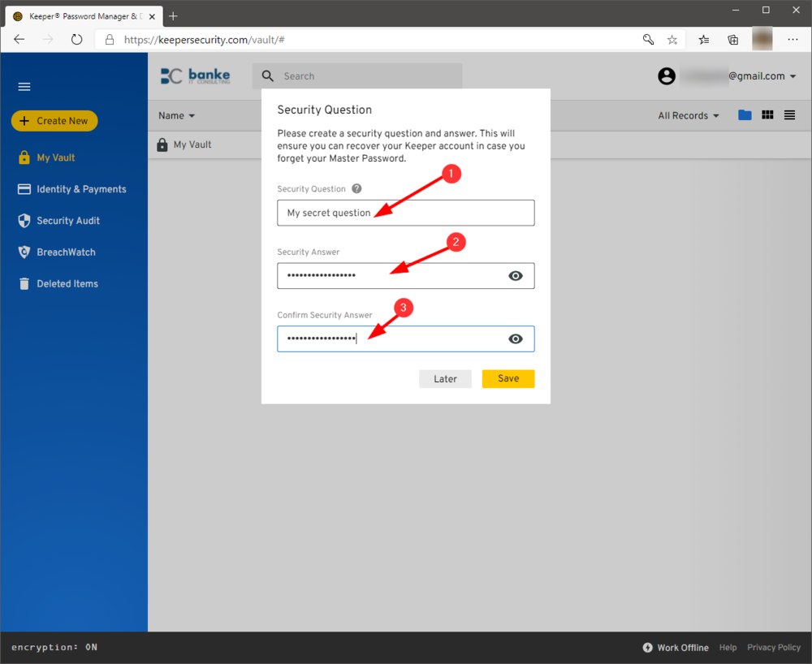The height and width of the screenshot is (664, 812).
Task: Expand the Name sort dropdown
Action: pos(176,115)
